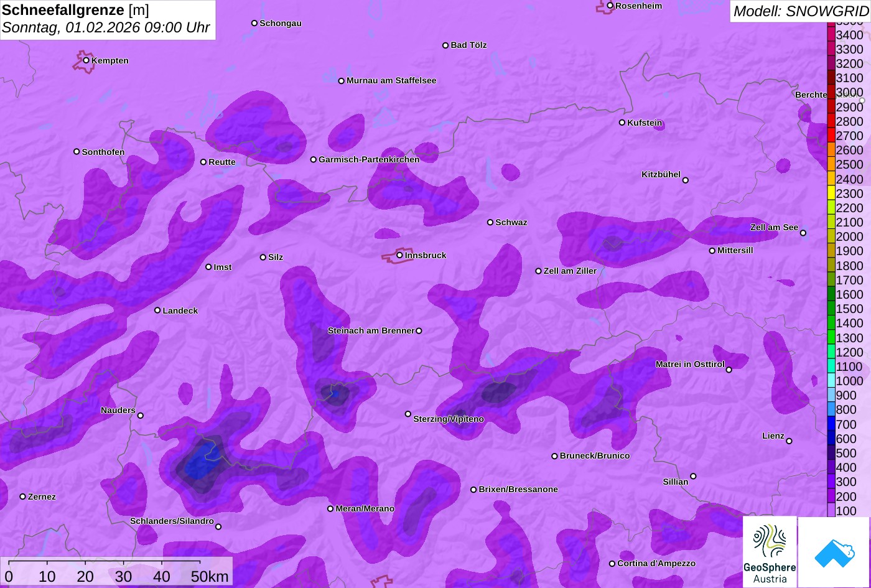
Task: Click the Garmisch-Partenkirchen marker dot
Action: 314,160
